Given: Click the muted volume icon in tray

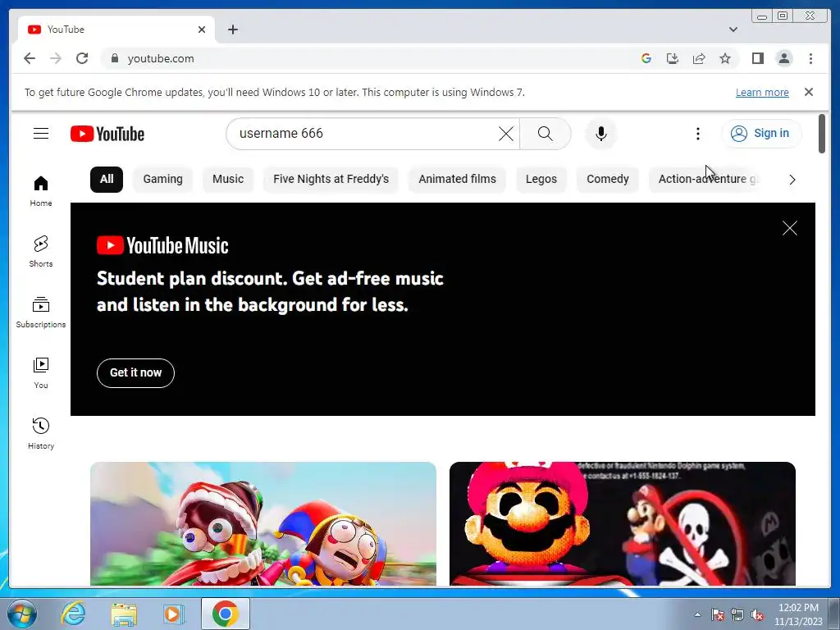Looking at the screenshot, I should [757, 615].
